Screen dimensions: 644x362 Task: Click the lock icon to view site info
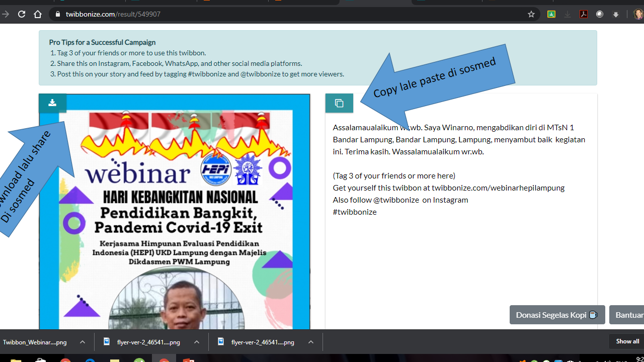coord(57,14)
